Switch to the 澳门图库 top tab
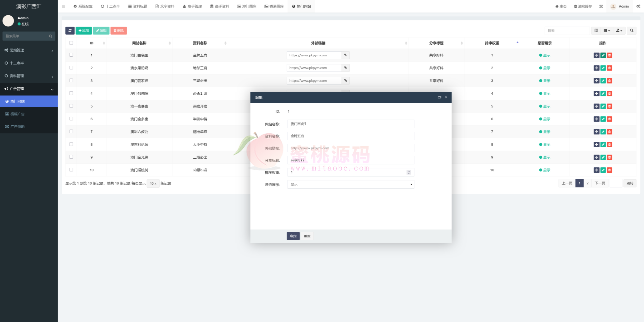Viewport: 644px width, 322px height. click(247, 6)
